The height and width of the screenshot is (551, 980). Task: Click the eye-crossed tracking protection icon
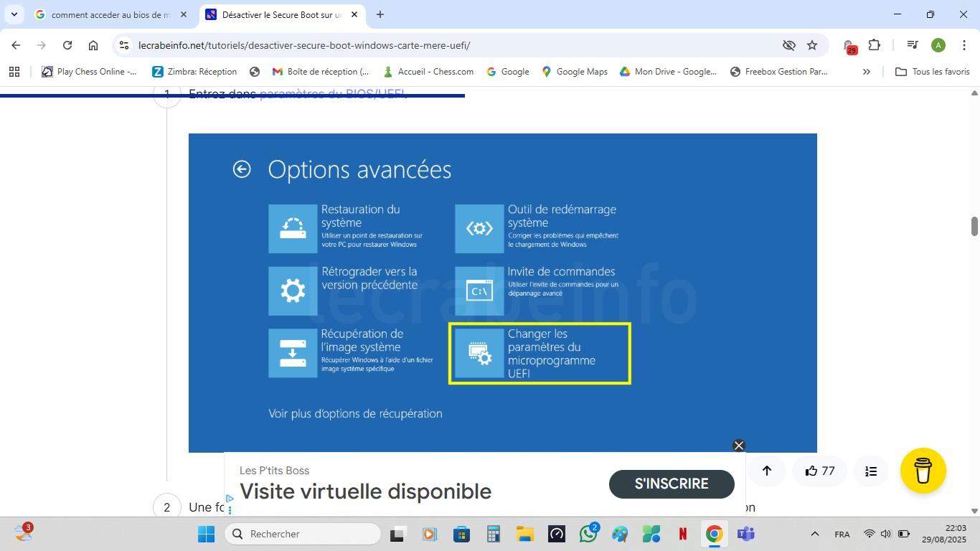[789, 45]
